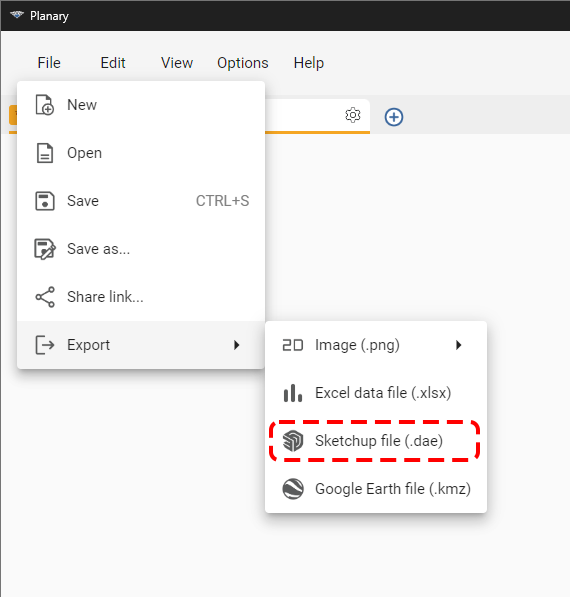570x597 pixels.
Task: Expand the Export submenu arrow
Action: [237, 345]
